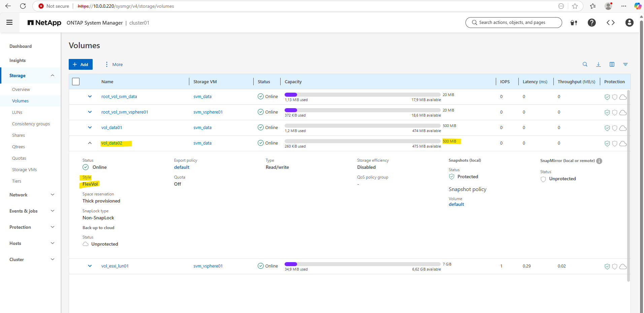Expand the Protection menu section

53,227
